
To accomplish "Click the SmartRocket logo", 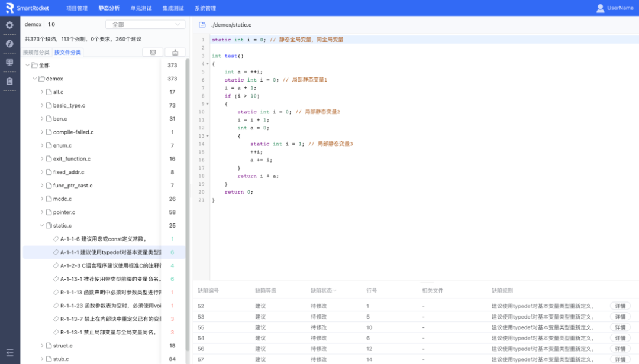I will (10, 8).
